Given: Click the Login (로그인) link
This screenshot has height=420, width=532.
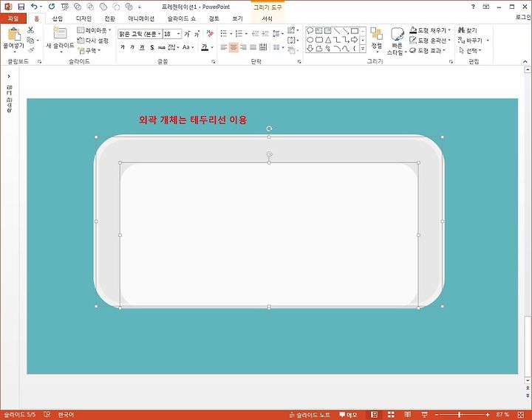Looking at the screenshot, I should (523, 17).
